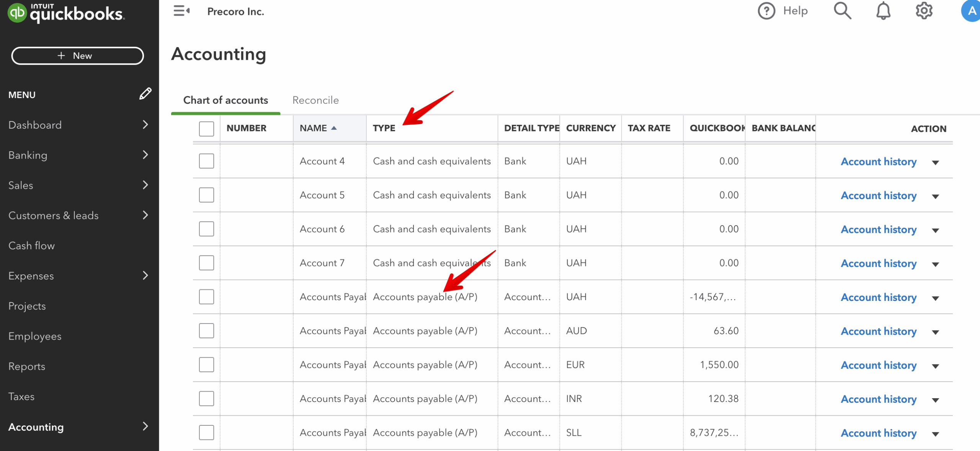Check the Account 4 row checkbox
The image size is (980, 451).
(x=206, y=161)
